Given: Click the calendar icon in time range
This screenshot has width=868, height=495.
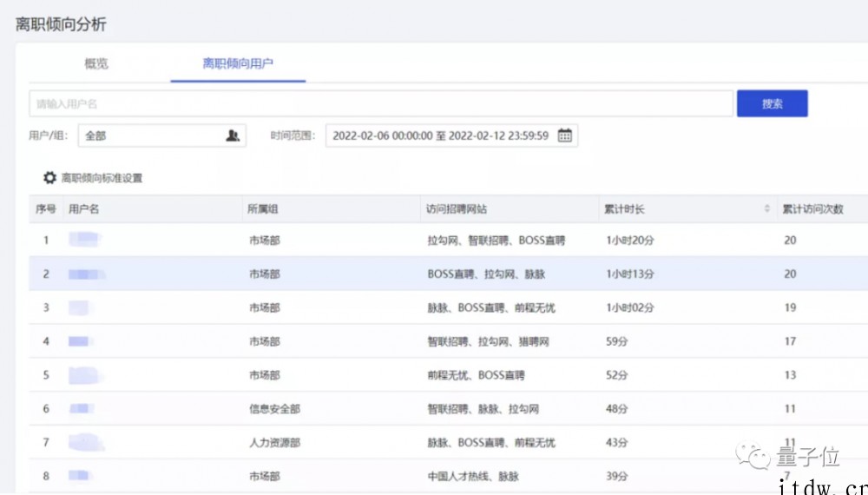Looking at the screenshot, I should [565, 135].
